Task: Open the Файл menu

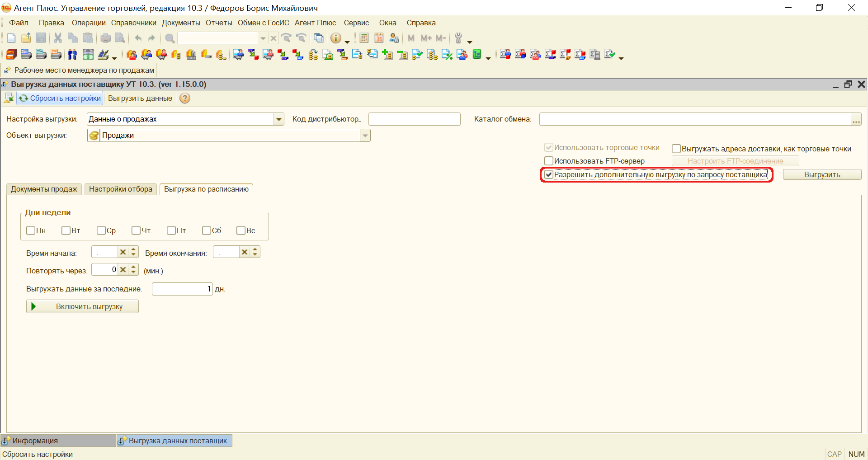Action: 19,23
